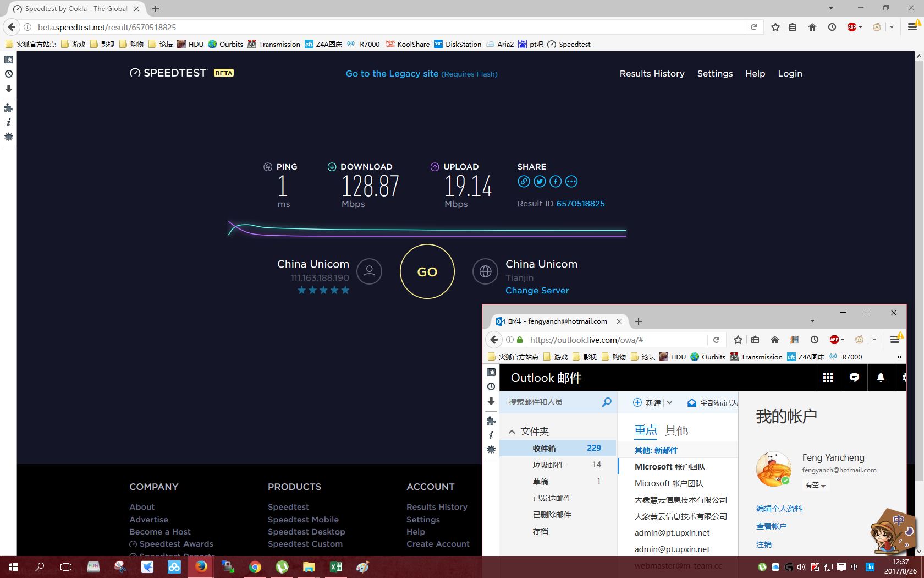Click the globe server icon
This screenshot has height=578, width=924.
[485, 271]
